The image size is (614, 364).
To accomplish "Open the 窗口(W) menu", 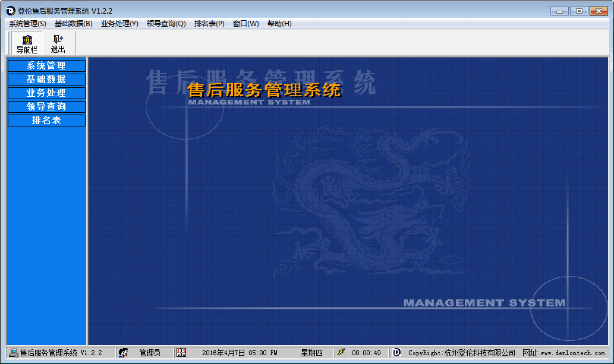I will (x=245, y=24).
